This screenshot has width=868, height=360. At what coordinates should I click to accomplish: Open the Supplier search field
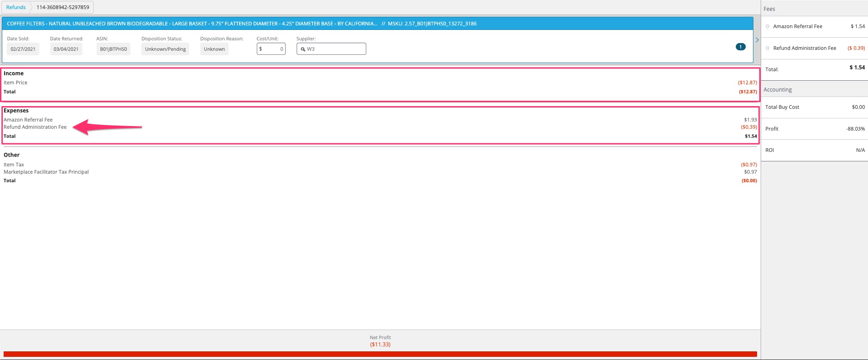[331, 49]
